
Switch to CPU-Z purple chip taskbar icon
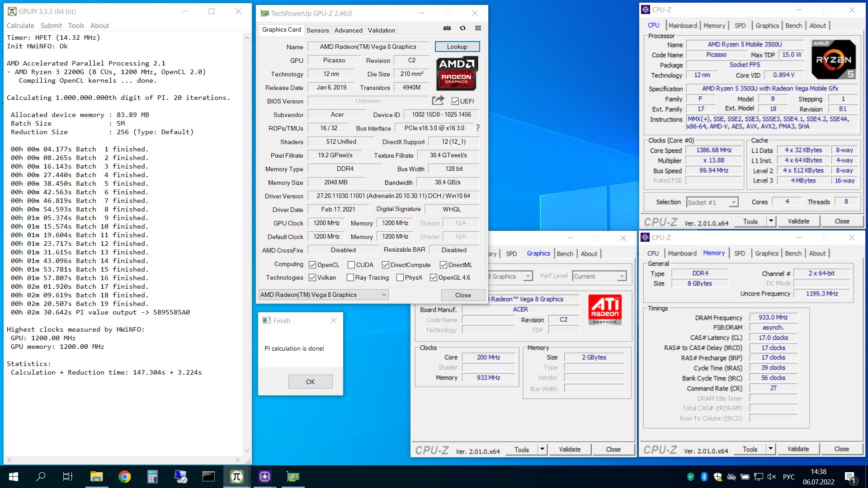tap(264, 477)
